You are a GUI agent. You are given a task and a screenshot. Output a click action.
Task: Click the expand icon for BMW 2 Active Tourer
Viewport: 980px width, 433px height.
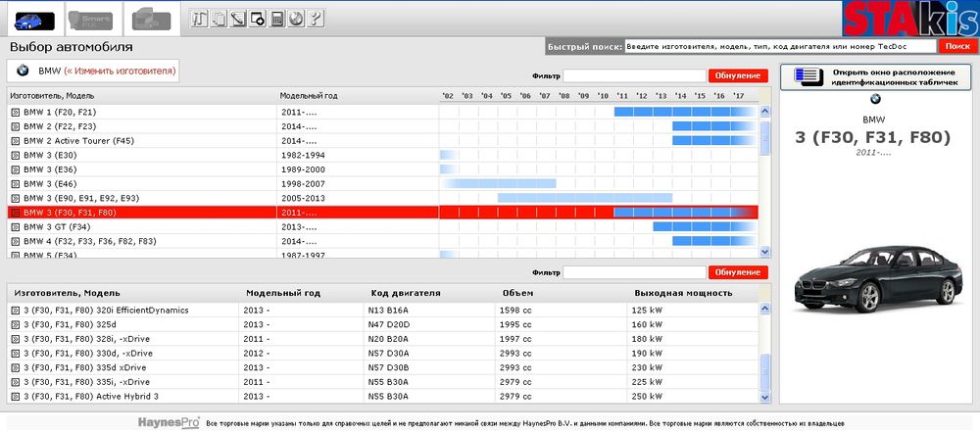[16, 141]
